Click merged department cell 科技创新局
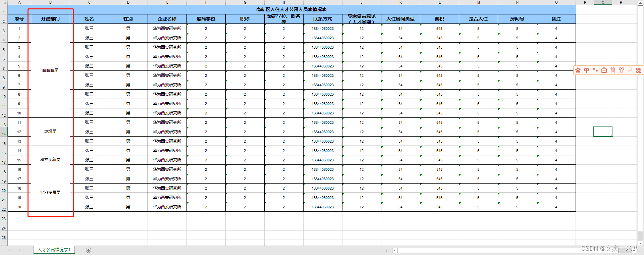 point(50,160)
